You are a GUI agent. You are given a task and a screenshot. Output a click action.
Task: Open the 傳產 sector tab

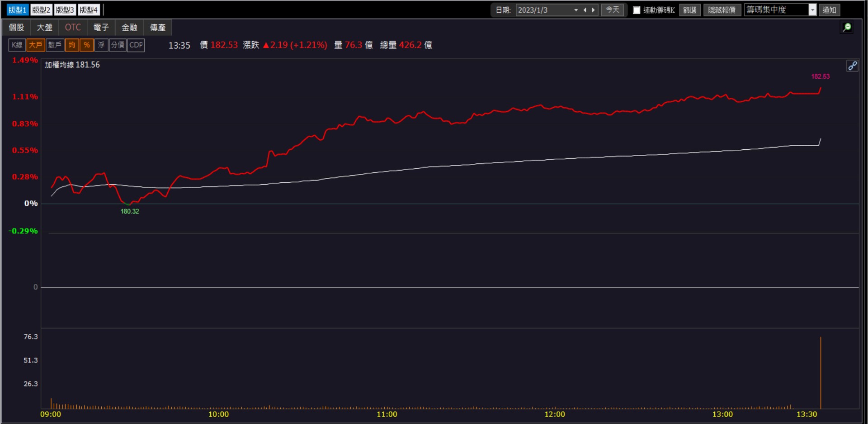158,28
